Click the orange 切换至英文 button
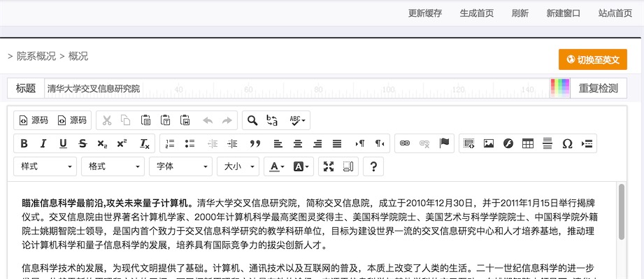The image size is (644, 279). click(x=593, y=59)
